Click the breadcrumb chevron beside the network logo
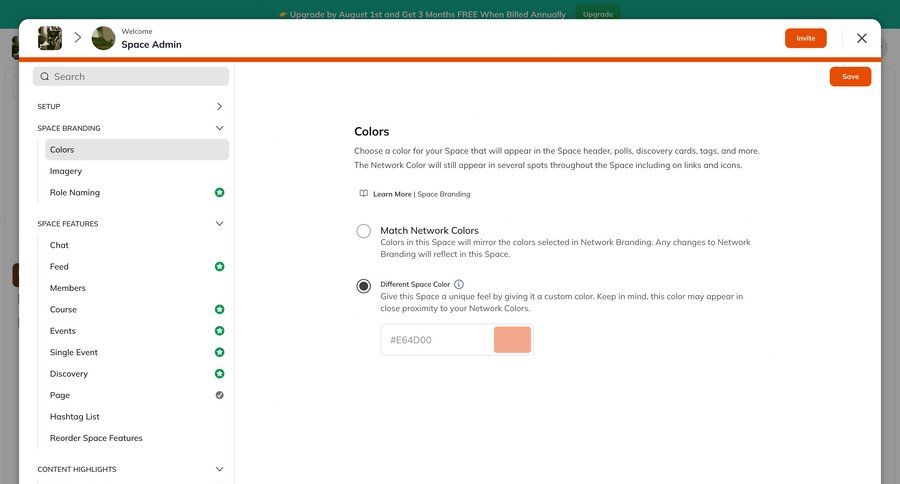Image resolution: width=900 pixels, height=484 pixels. click(x=77, y=38)
